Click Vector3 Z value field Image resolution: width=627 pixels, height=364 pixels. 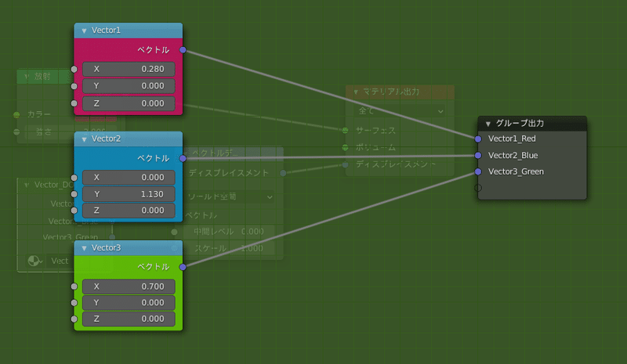[x=129, y=319]
